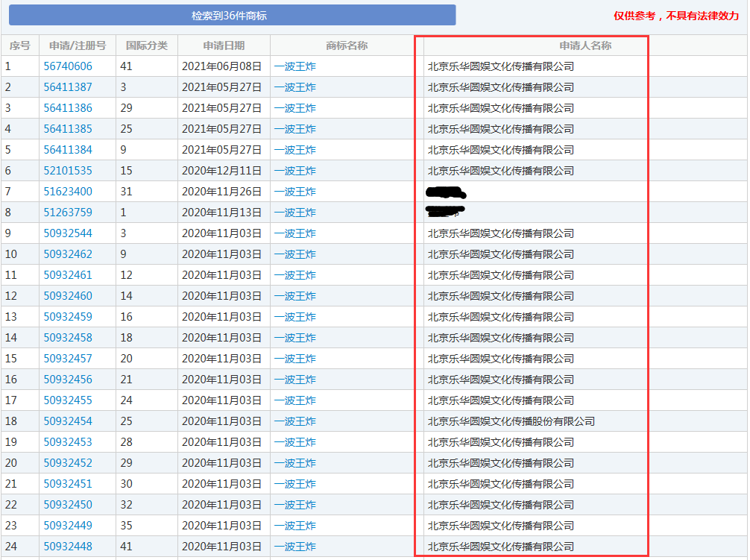Viewport: 750px width, 560px height.
Task: Select date 2021年05月27日 in row 56411384
Action: pyautogui.click(x=222, y=150)
